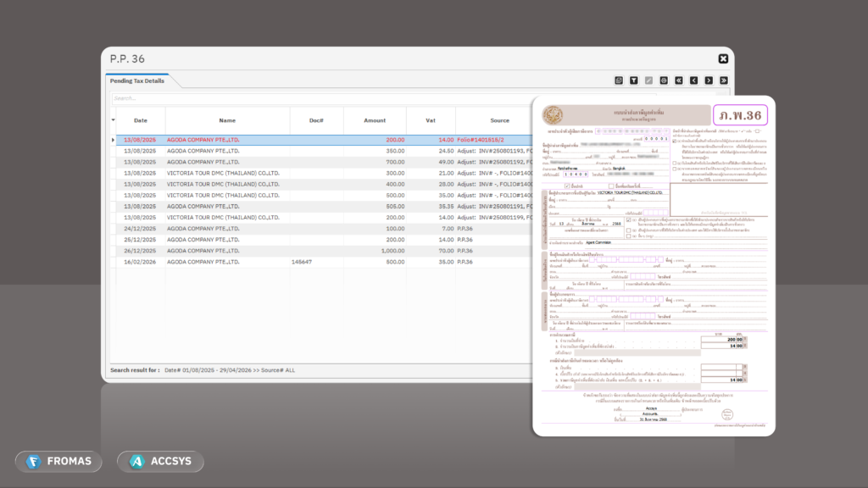868x488 pixels.
Task: Click the Amount column header
Action: (375, 120)
